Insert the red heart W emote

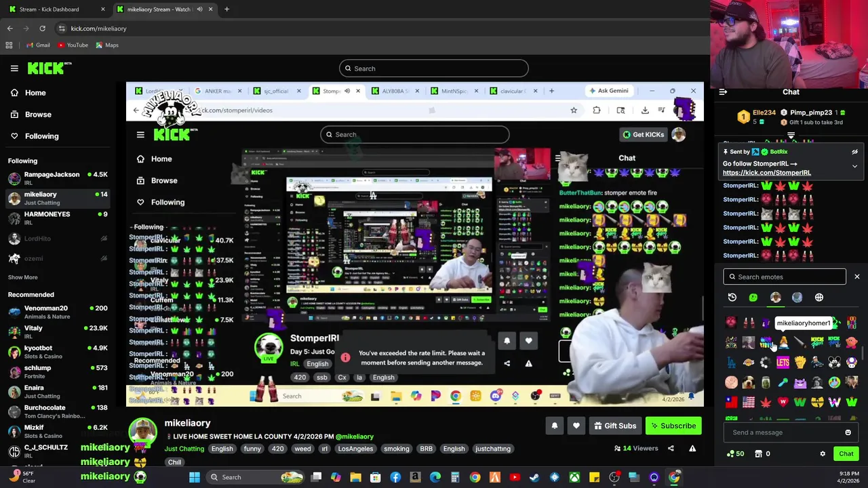[783, 402]
